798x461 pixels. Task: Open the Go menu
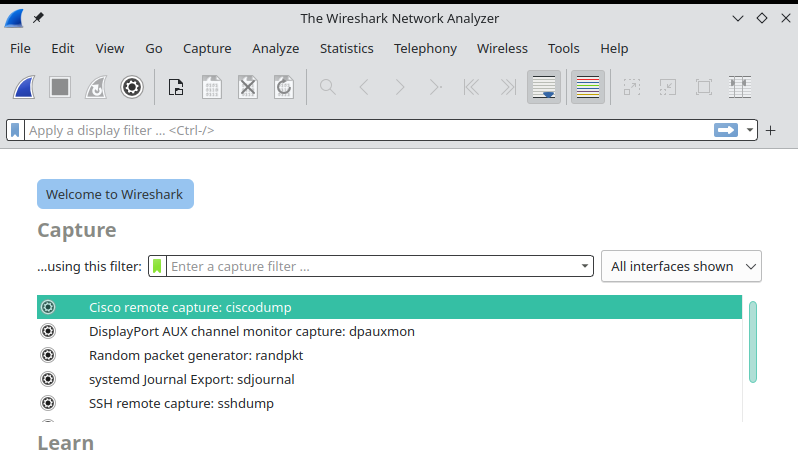click(x=154, y=48)
